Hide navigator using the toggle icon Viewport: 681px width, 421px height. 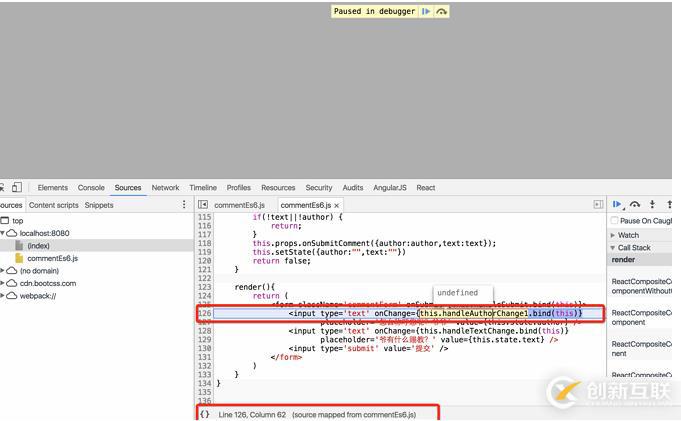[x=203, y=205]
